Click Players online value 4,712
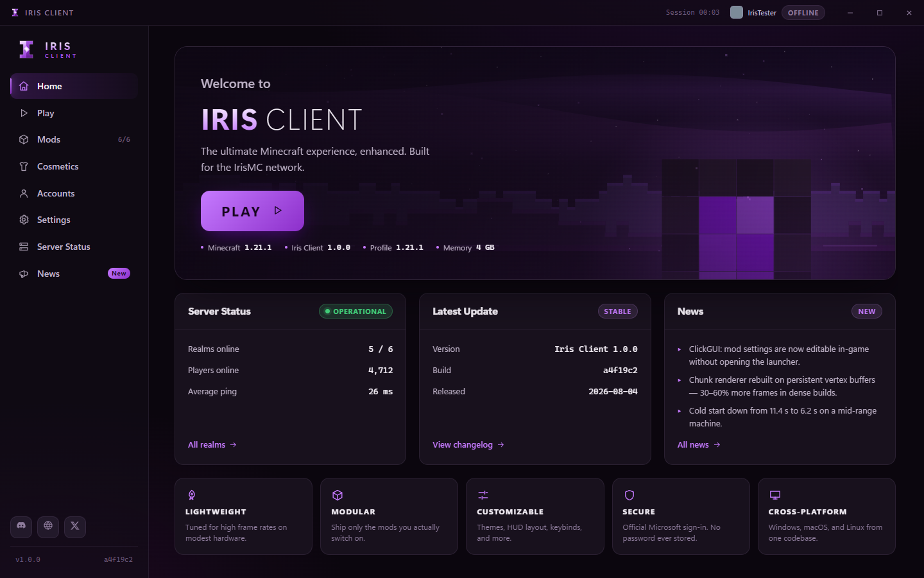Screen dimensions: 924x578 381,370
